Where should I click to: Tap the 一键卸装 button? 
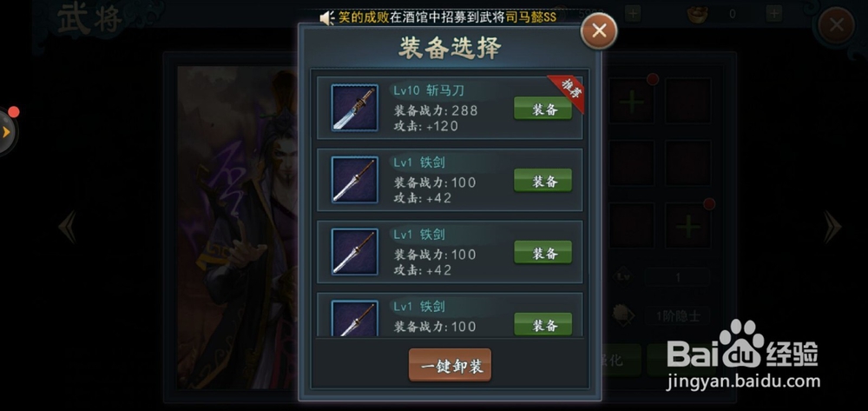450,365
